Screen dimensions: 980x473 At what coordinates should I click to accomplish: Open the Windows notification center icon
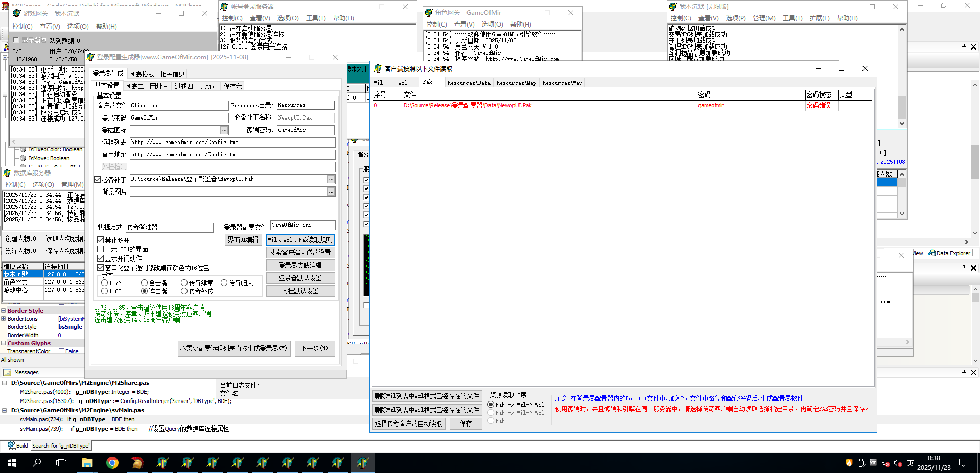pos(963,463)
